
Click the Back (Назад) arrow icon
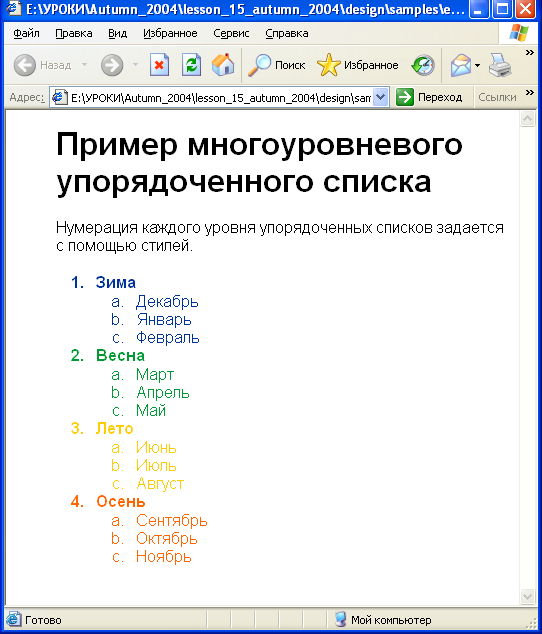pos(25,65)
